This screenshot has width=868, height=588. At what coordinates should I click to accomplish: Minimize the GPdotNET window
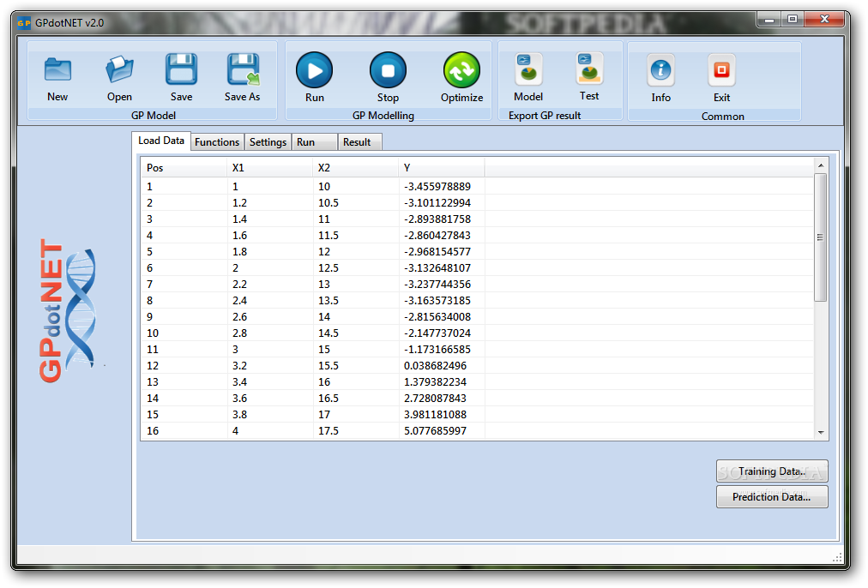pyautogui.click(x=769, y=20)
